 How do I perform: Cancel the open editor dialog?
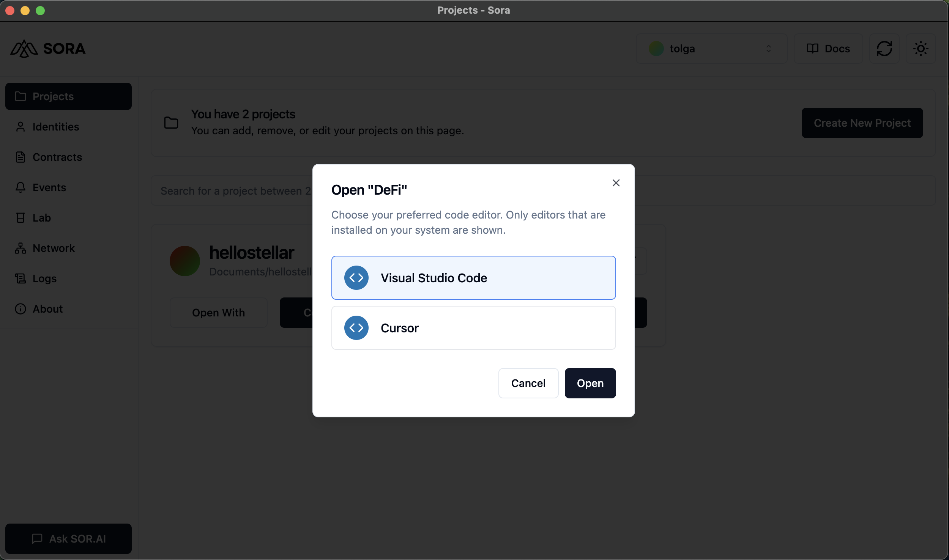coord(528,383)
